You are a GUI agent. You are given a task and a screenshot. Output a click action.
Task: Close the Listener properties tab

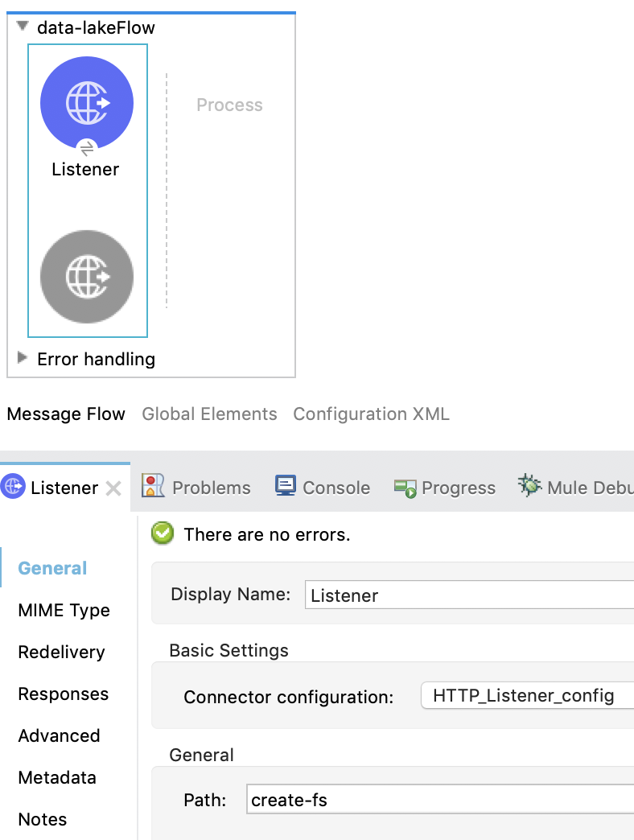pyautogui.click(x=114, y=488)
